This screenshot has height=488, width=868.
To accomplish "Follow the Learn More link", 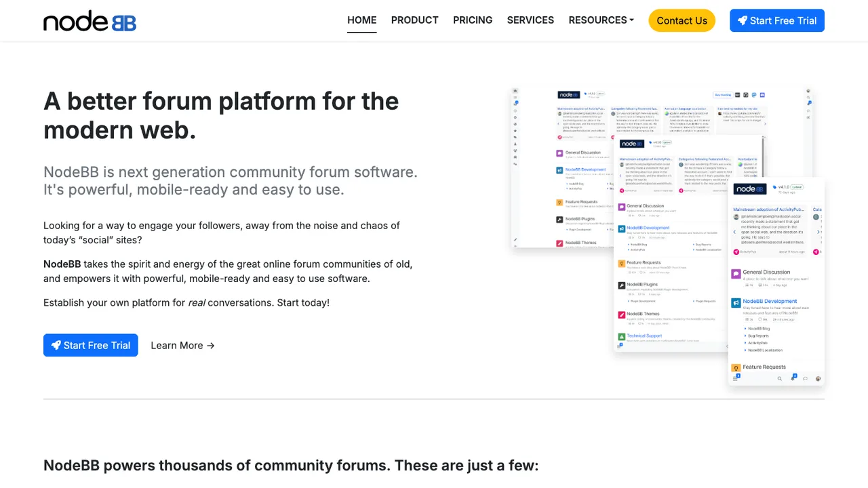I will tap(182, 345).
